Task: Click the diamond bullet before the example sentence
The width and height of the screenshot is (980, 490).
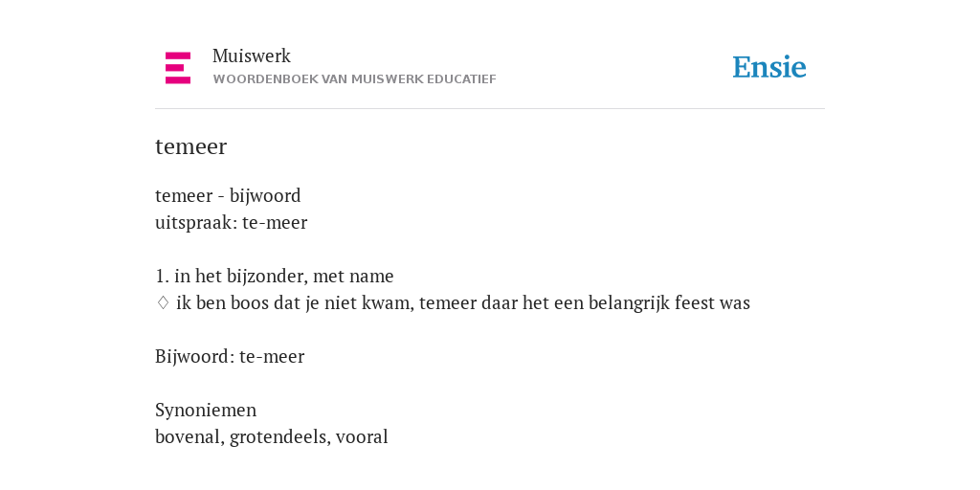Action: 163,303
